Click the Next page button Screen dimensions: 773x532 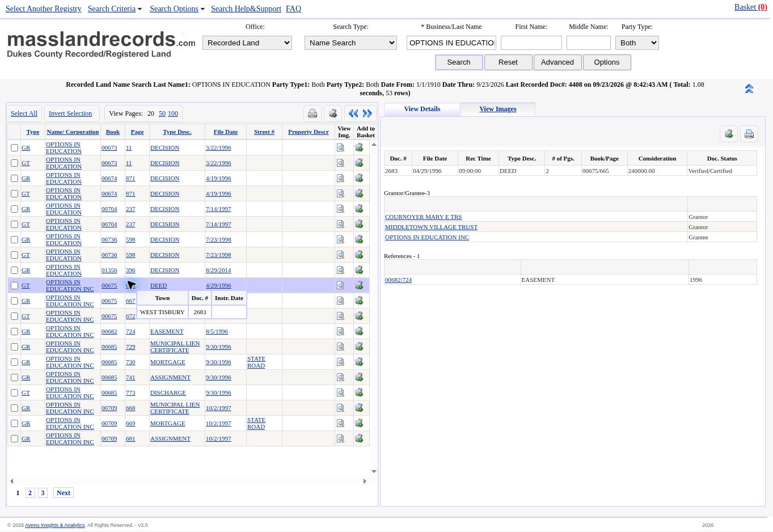[64, 493]
